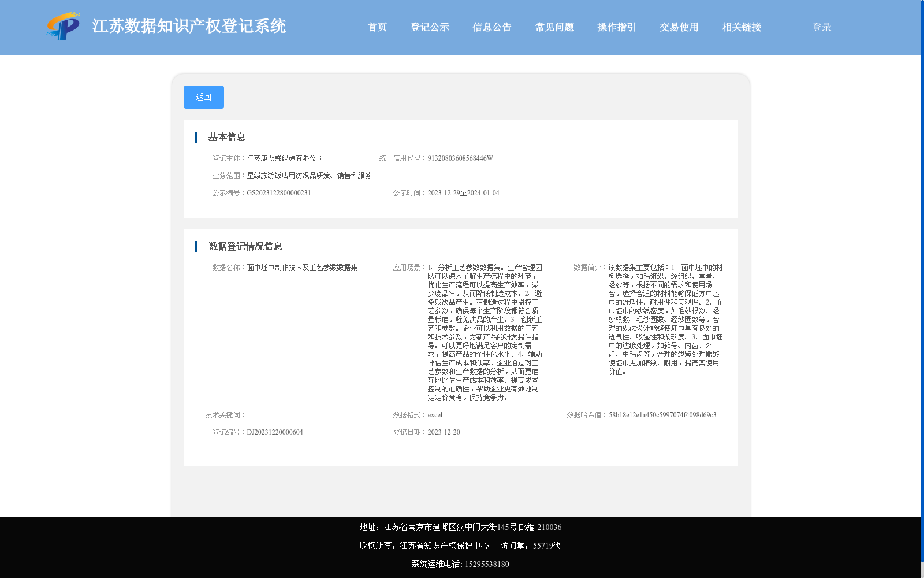The width and height of the screenshot is (924, 578).
Task: Click the support phone 15295538180
Action: [x=487, y=564]
